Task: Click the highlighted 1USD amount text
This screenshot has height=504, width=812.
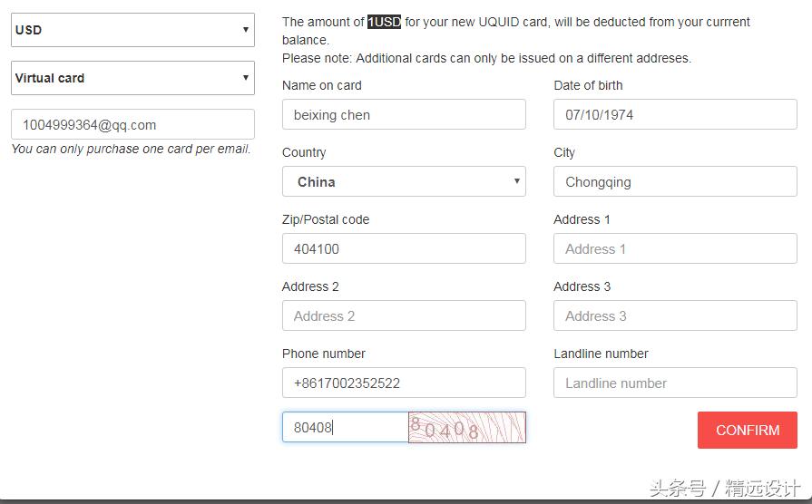Action: click(384, 22)
